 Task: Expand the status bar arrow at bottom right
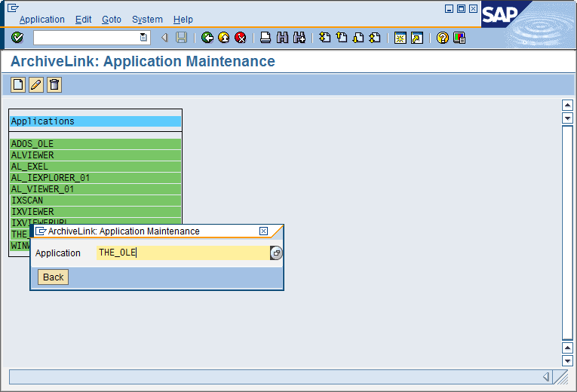[x=546, y=377]
